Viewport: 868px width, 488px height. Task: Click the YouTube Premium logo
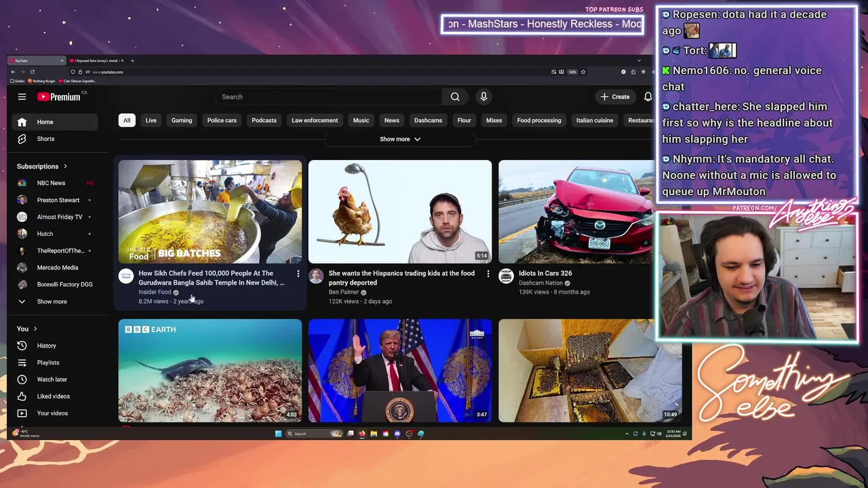click(59, 97)
